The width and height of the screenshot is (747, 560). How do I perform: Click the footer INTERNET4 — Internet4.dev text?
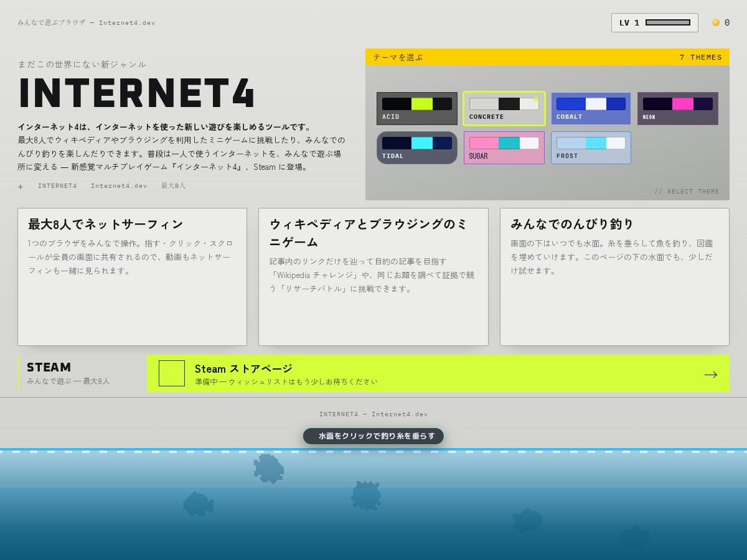point(374,414)
